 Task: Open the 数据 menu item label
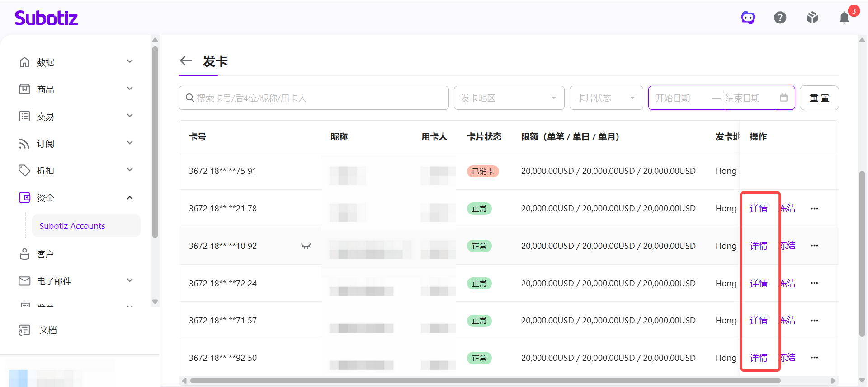click(45, 62)
